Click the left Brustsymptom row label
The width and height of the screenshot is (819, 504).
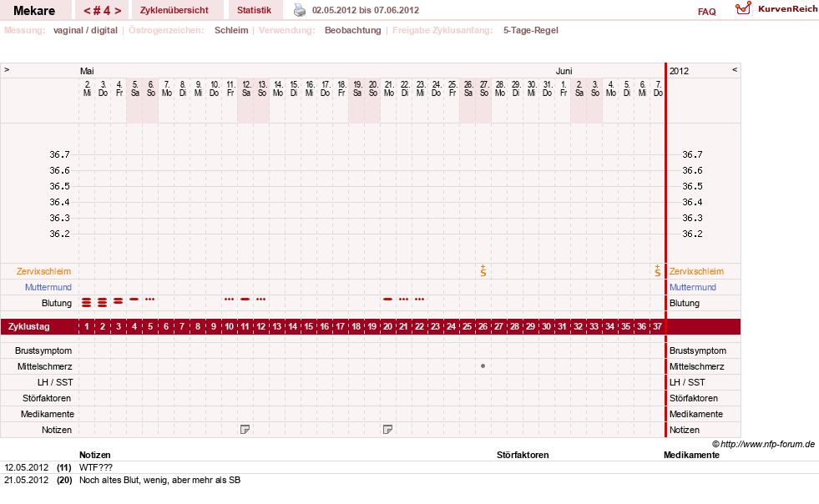(43, 350)
